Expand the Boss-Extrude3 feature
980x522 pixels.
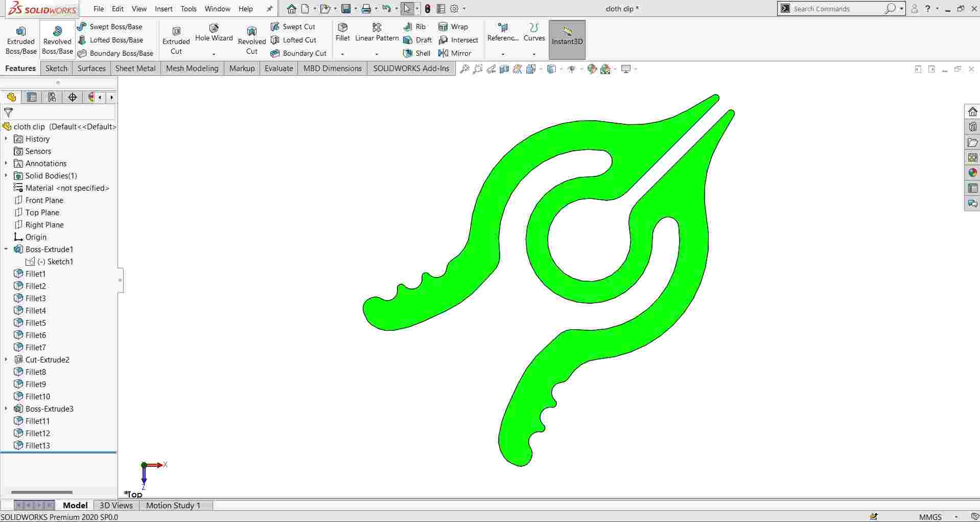click(x=6, y=408)
